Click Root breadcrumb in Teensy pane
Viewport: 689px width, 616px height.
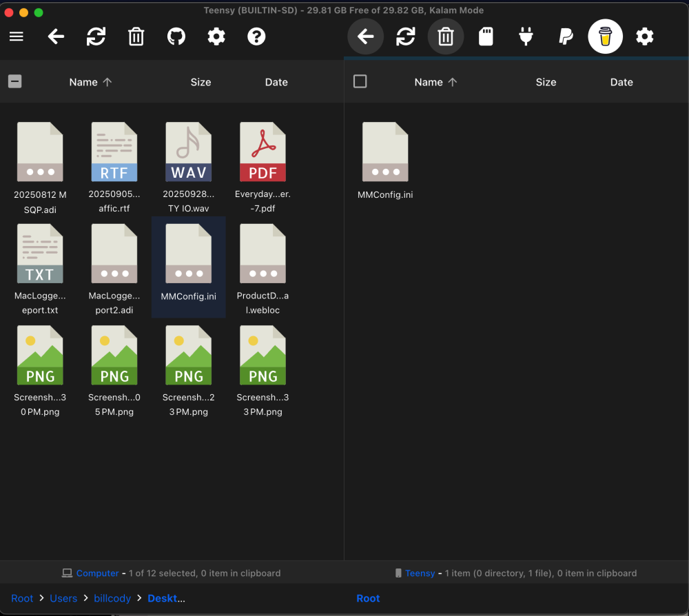click(368, 598)
